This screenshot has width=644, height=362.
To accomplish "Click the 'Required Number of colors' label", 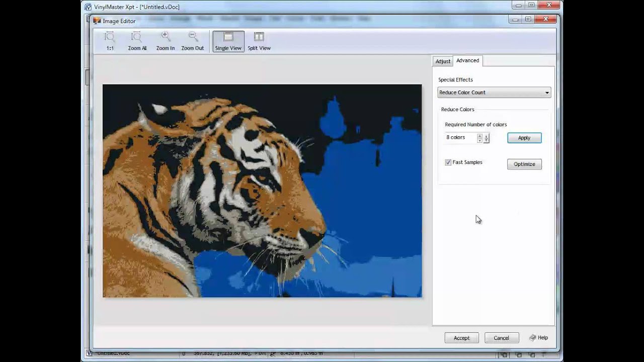I will tap(475, 125).
